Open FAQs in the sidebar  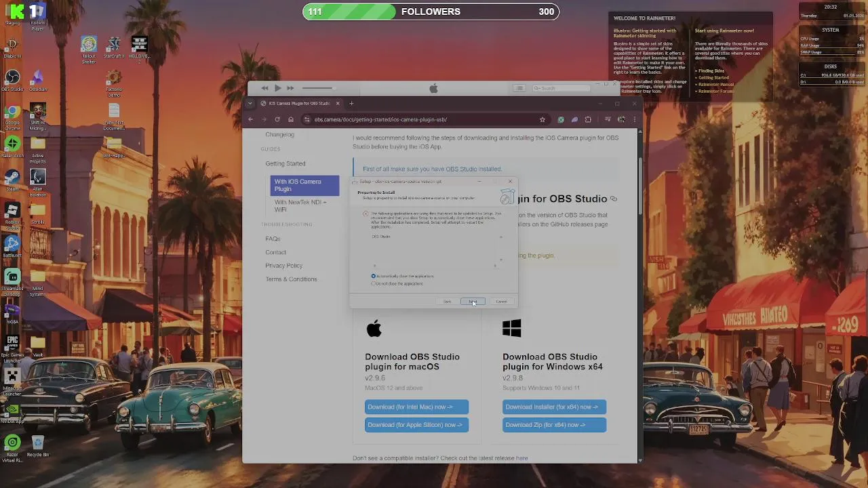coord(273,239)
